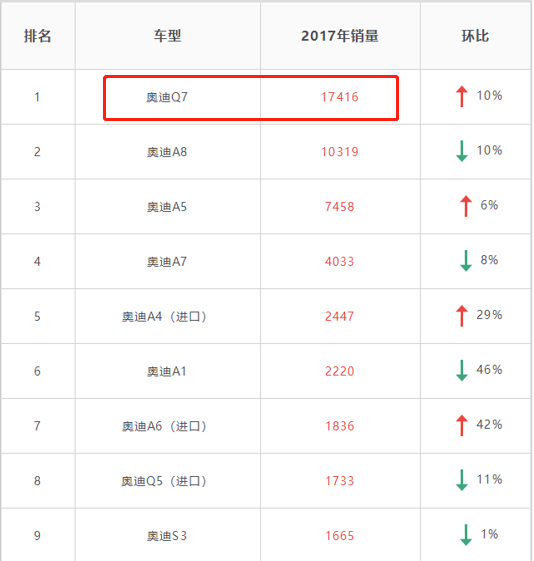
Task: Select the 排名 column header
Action: tap(38, 36)
